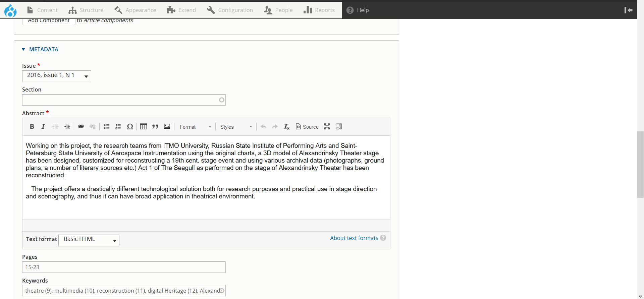
Task: Open the Structure admin menu
Action: pyautogui.click(x=86, y=10)
